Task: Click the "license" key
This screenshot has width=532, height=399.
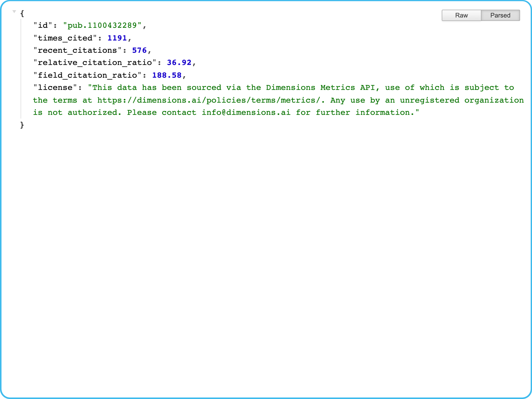Action: pyautogui.click(x=55, y=88)
